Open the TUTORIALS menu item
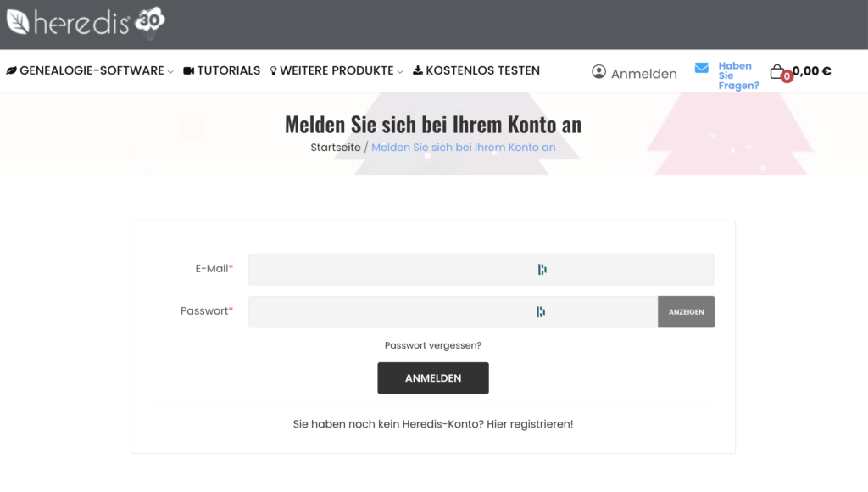868x492 pixels. click(x=230, y=70)
